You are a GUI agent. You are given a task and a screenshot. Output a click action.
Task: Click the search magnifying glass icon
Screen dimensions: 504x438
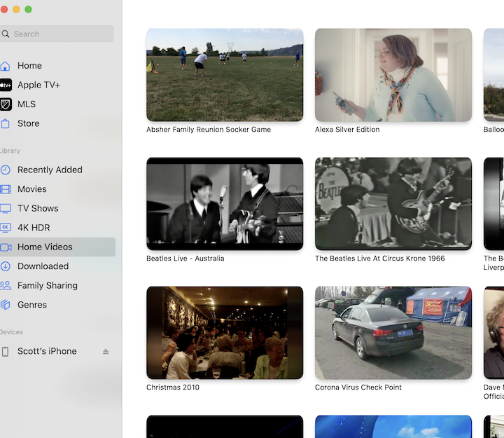tap(6, 34)
